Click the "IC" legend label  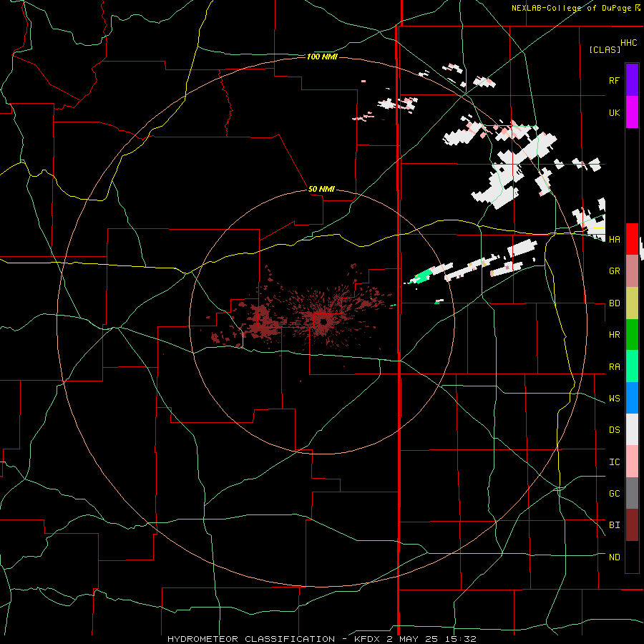tap(614, 462)
